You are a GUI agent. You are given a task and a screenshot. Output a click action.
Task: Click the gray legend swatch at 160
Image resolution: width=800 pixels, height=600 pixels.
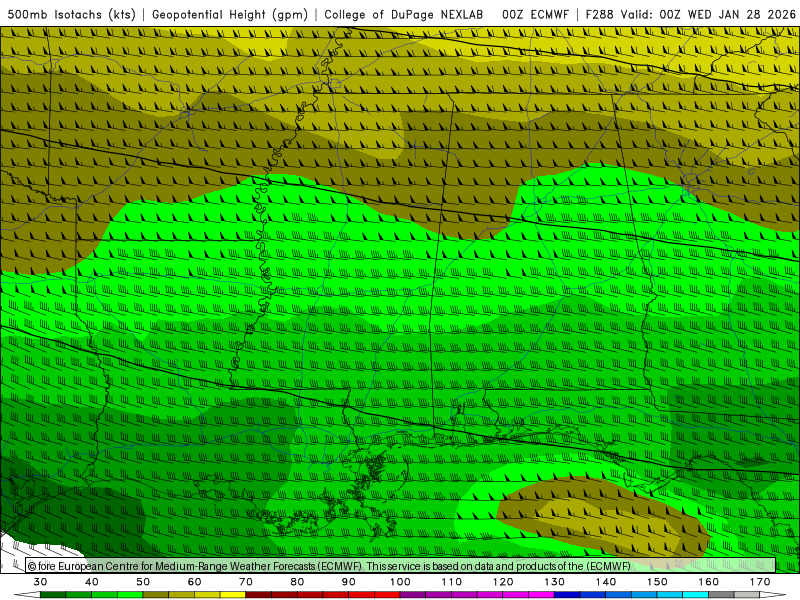point(721,595)
